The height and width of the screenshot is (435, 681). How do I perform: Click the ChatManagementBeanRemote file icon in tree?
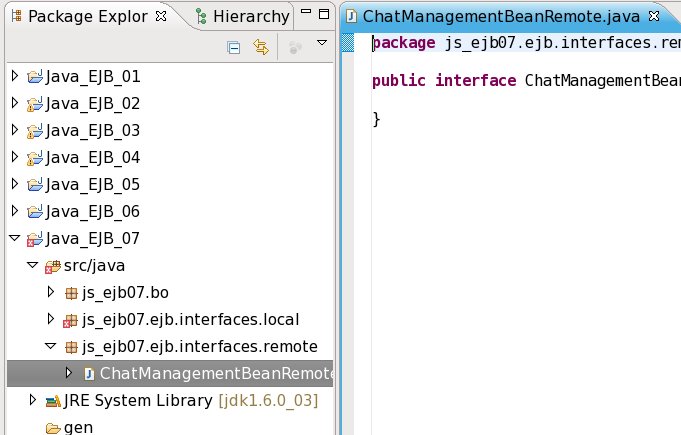(x=89, y=374)
